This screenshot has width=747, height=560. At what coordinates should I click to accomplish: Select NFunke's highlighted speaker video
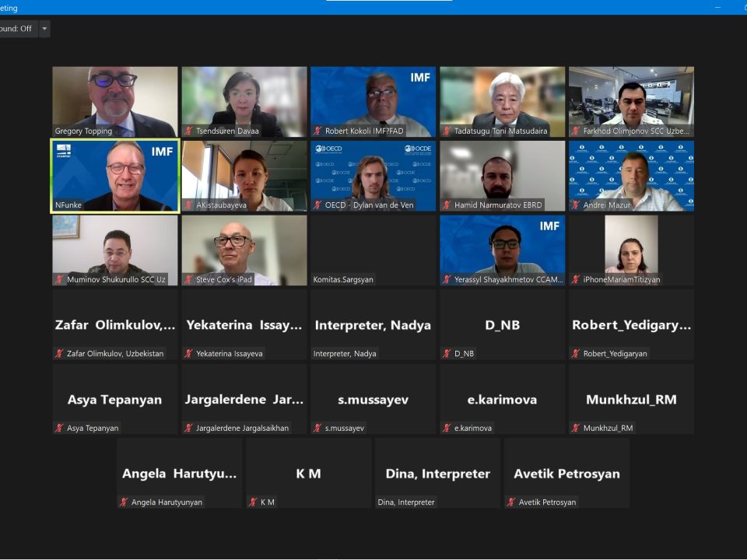tap(115, 176)
